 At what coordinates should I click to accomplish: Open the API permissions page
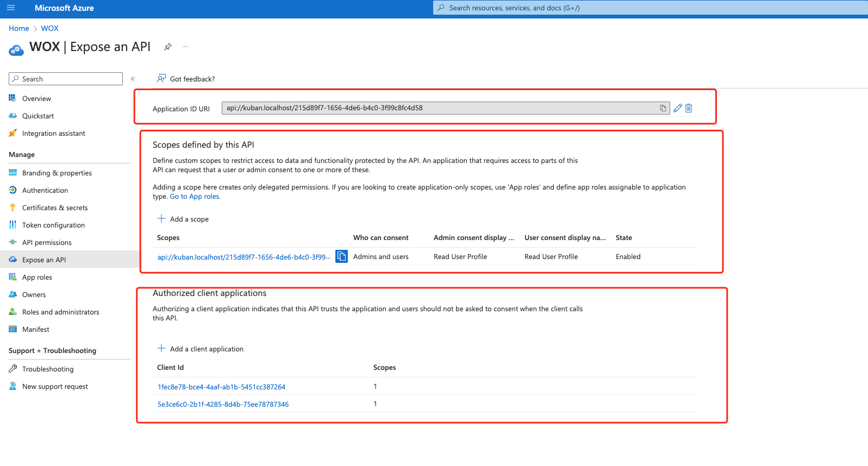[x=47, y=243]
